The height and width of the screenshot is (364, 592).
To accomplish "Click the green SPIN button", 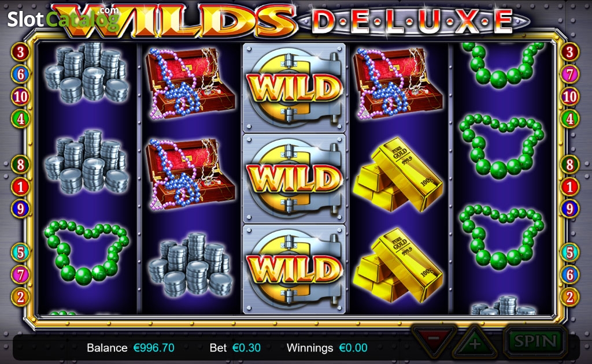I will [x=535, y=341].
